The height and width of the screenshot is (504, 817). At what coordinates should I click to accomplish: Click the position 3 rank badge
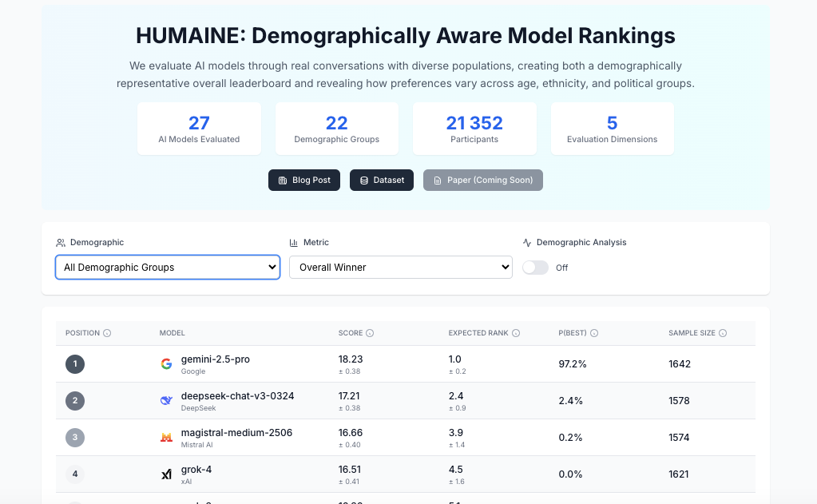tap(75, 437)
